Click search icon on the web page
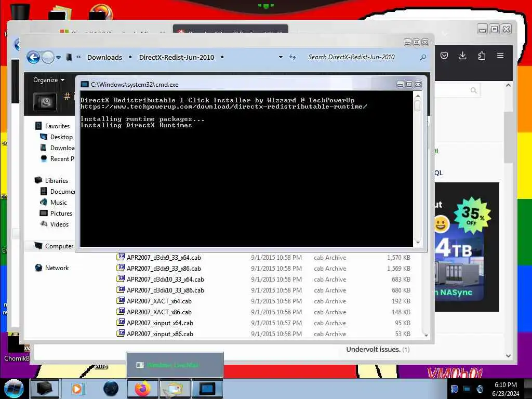The image size is (532, 399). (x=474, y=90)
